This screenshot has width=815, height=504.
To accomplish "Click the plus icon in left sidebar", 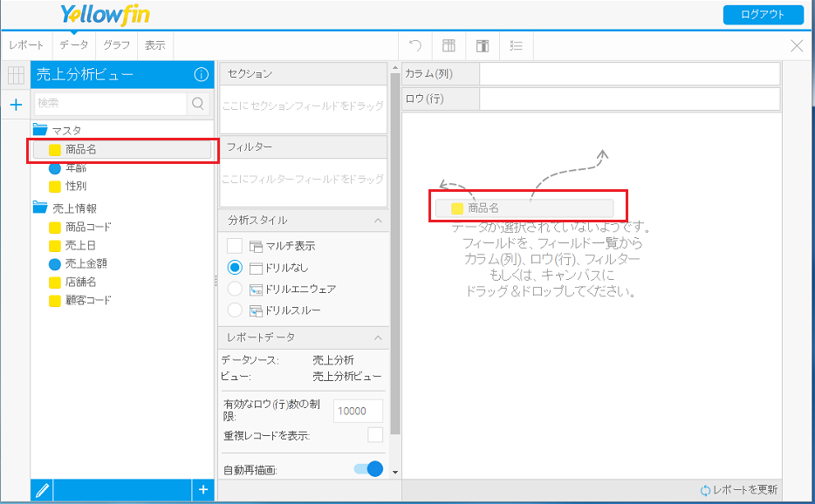I will pos(15,106).
